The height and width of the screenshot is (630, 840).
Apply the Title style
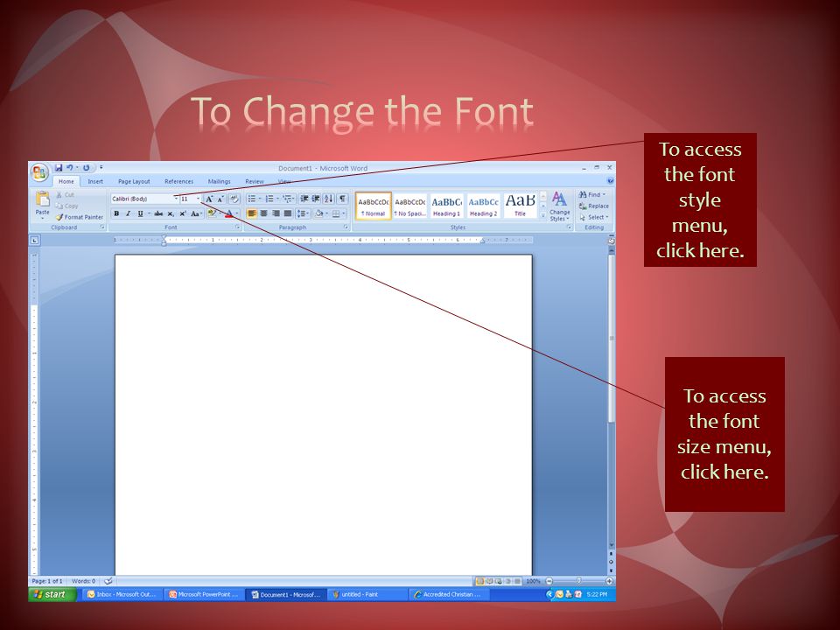[x=520, y=206]
